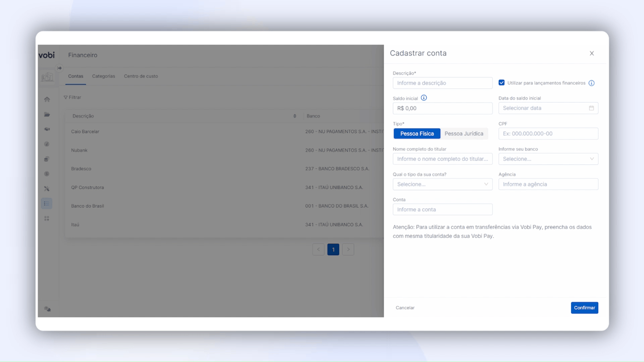Select the QP Construtora account row

pyautogui.click(x=224, y=188)
